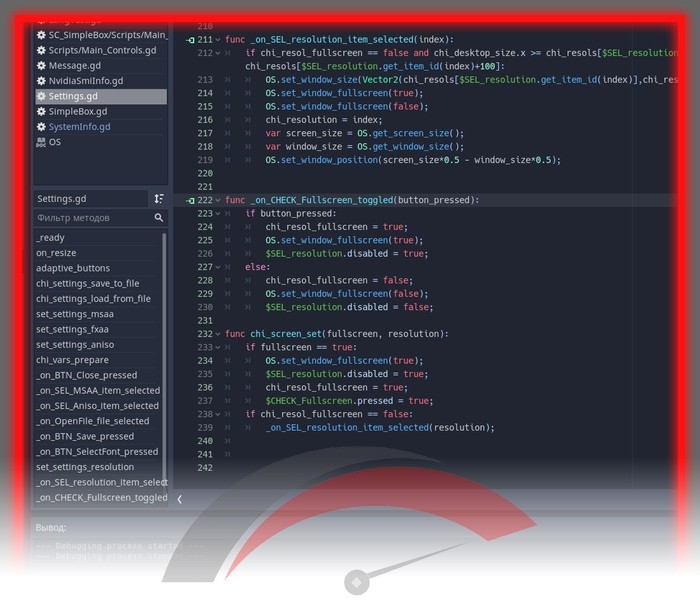
Task: Click gear icon next to SystemInfo.gd
Action: click(41, 127)
